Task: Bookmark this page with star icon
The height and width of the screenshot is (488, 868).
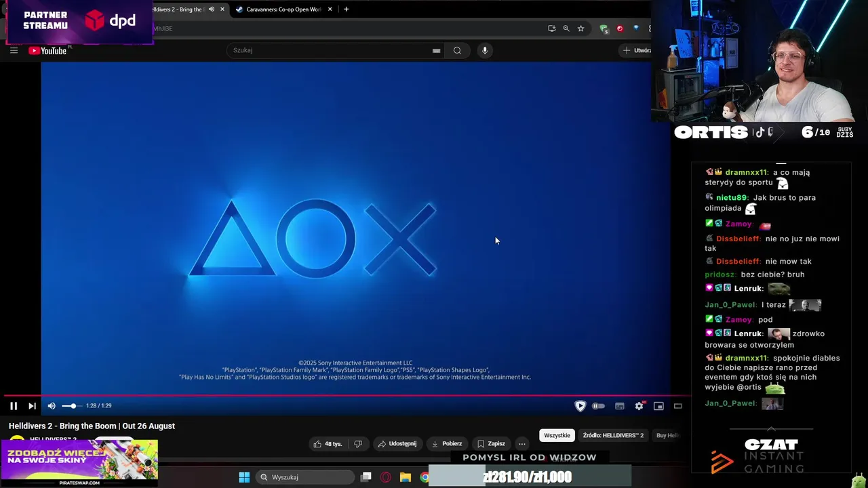Action: pyautogui.click(x=580, y=28)
